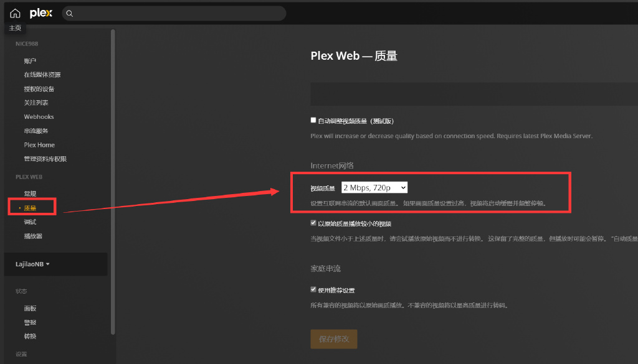Open 授权的设备 page

point(39,89)
